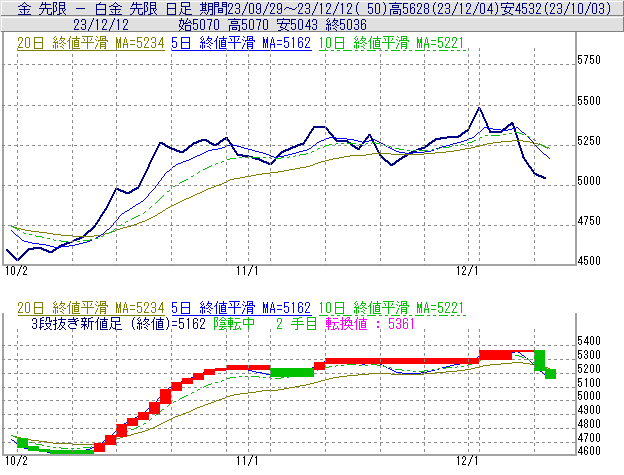Click the 5日 終値平滑 legend above lower chart
624x475 pixels.
click(x=241, y=308)
